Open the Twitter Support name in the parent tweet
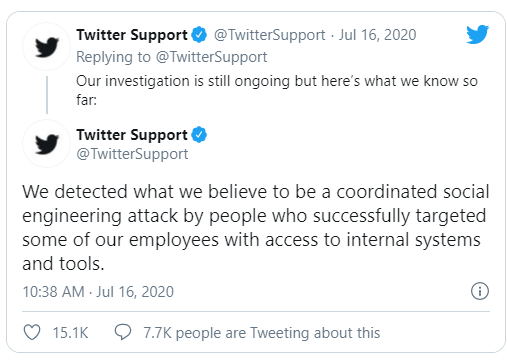Screen dimensions: 507x361 coord(132,35)
